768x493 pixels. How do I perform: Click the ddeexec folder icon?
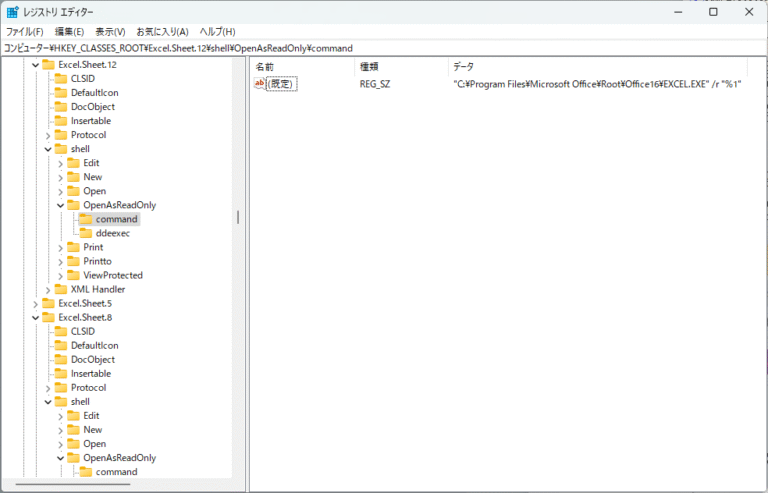(86, 233)
